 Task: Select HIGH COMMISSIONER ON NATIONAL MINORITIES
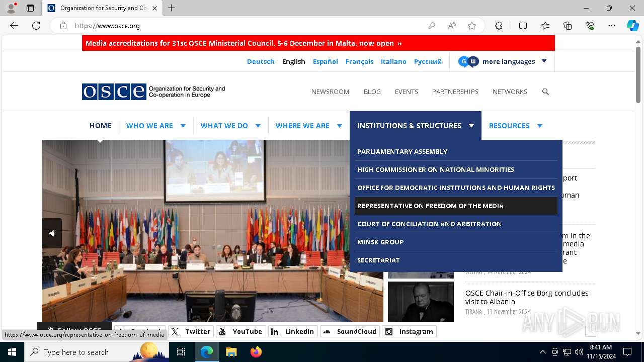coord(456,169)
